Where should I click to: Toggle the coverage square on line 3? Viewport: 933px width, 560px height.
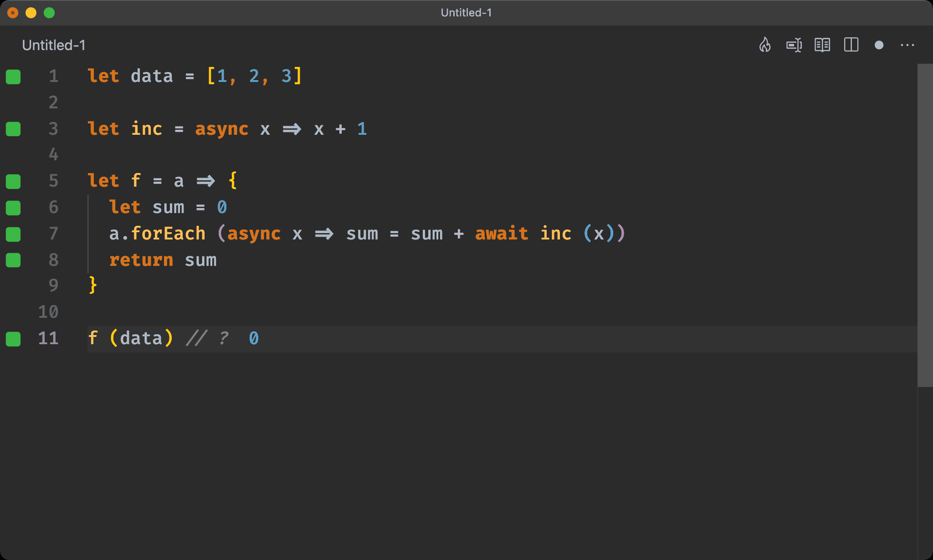coord(13,129)
